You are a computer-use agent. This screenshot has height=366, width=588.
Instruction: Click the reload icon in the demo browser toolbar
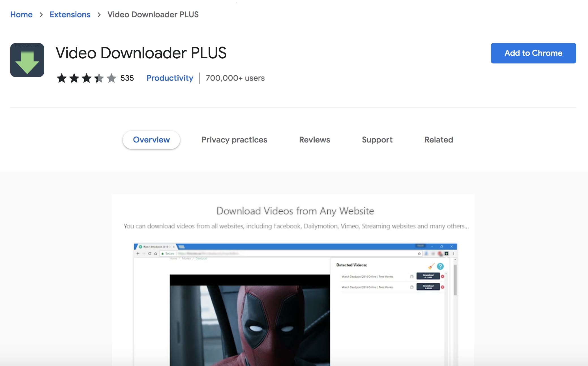(150, 253)
